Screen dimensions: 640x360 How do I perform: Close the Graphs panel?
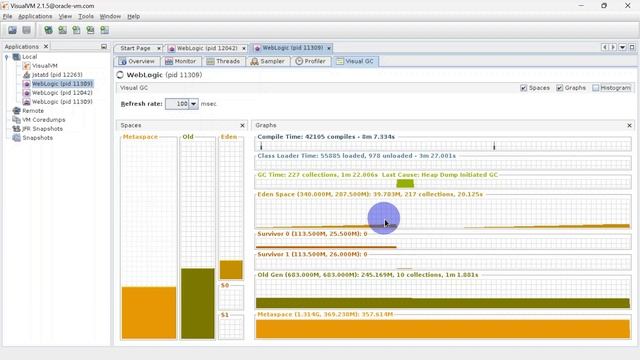coord(629,125)
